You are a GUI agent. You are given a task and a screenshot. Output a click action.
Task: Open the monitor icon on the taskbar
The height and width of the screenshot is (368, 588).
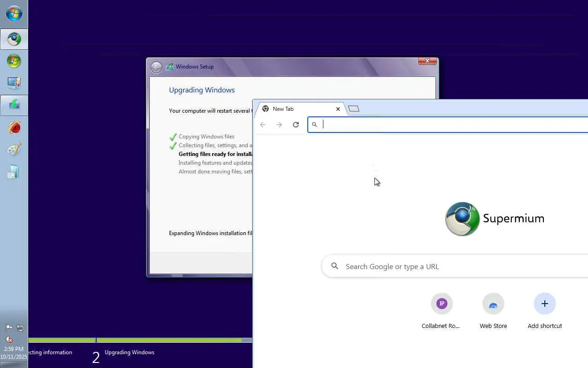pos(14,83)
